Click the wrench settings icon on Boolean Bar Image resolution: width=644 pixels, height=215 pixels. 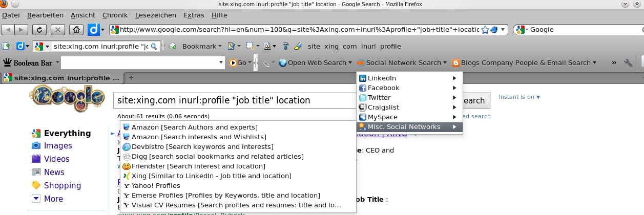tap(629, 62)
